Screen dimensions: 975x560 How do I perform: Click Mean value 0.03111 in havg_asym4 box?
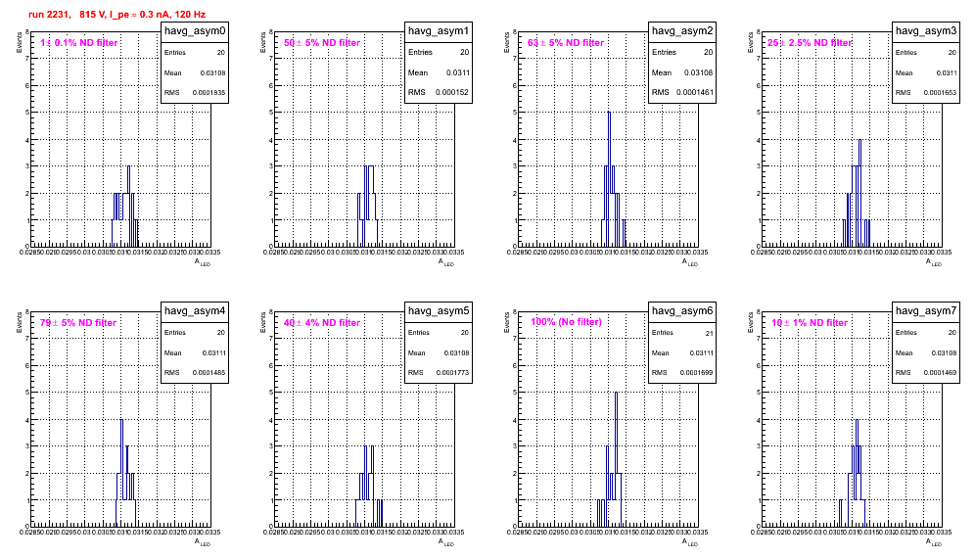[x=214, y=352]
